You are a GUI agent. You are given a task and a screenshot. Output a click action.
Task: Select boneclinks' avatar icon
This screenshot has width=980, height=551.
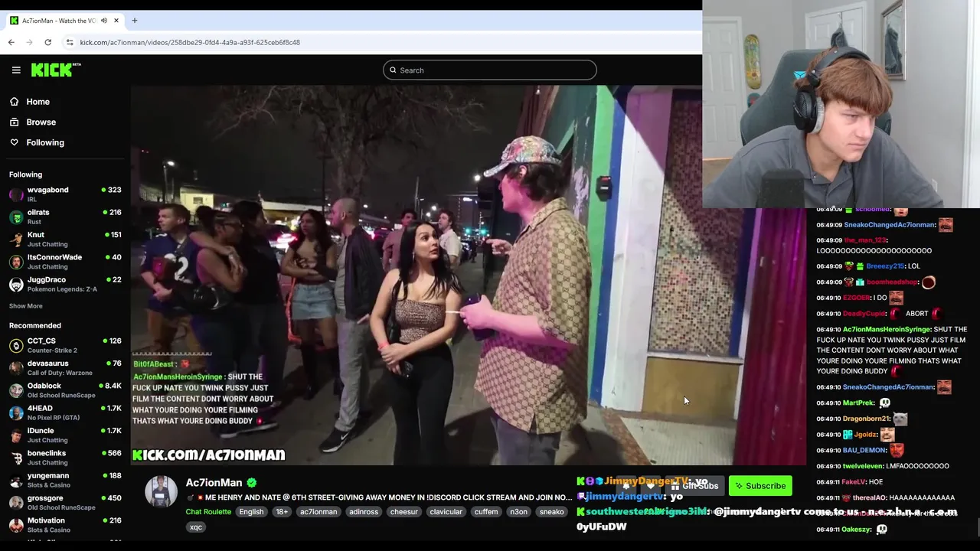[x=16, y=458]
